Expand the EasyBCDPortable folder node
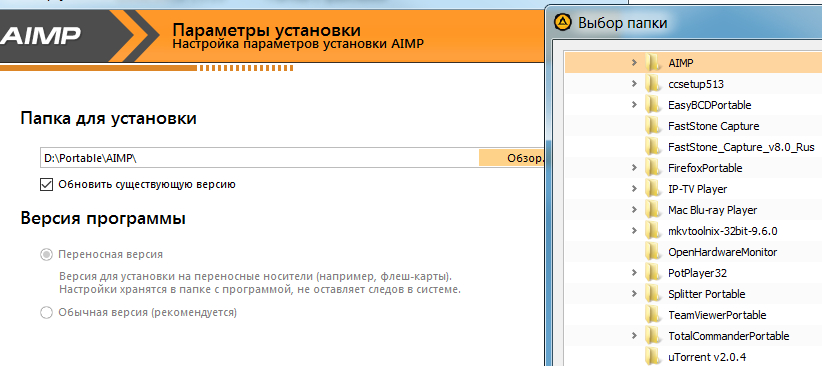This screenshot has width=822, height=366. [x=634, y=104]
